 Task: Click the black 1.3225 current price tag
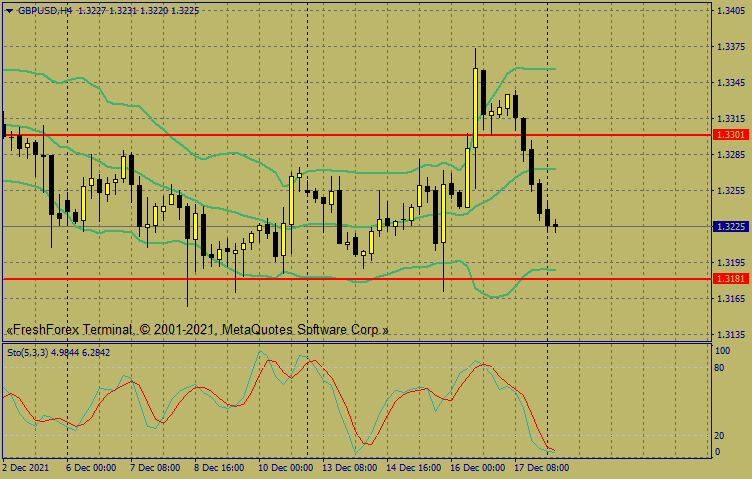730,227
